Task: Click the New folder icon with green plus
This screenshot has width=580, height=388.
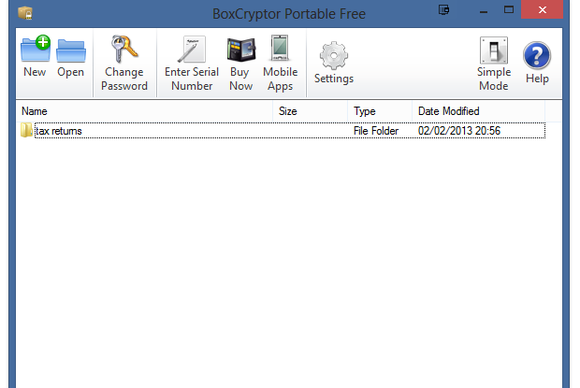Action: [x=35, y=49]
